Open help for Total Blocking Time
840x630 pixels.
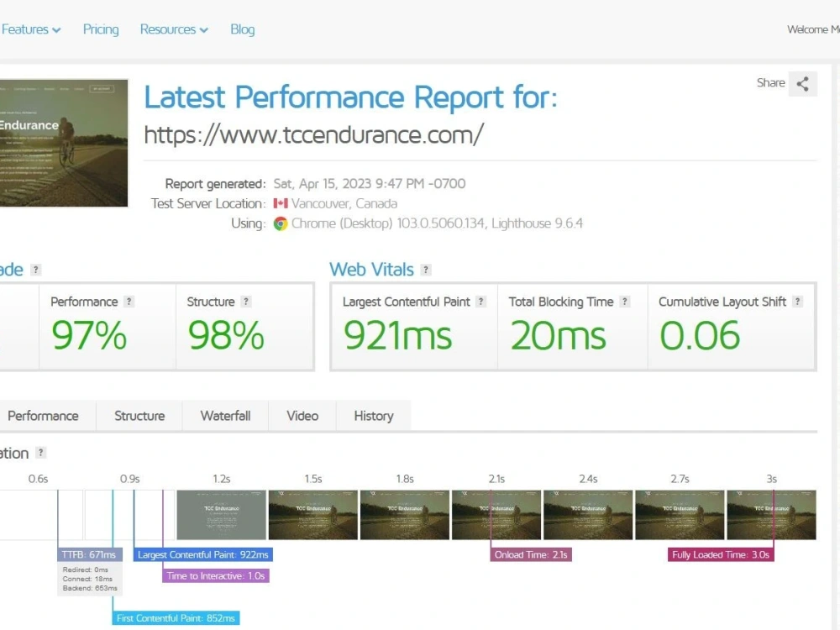[625, 302]
